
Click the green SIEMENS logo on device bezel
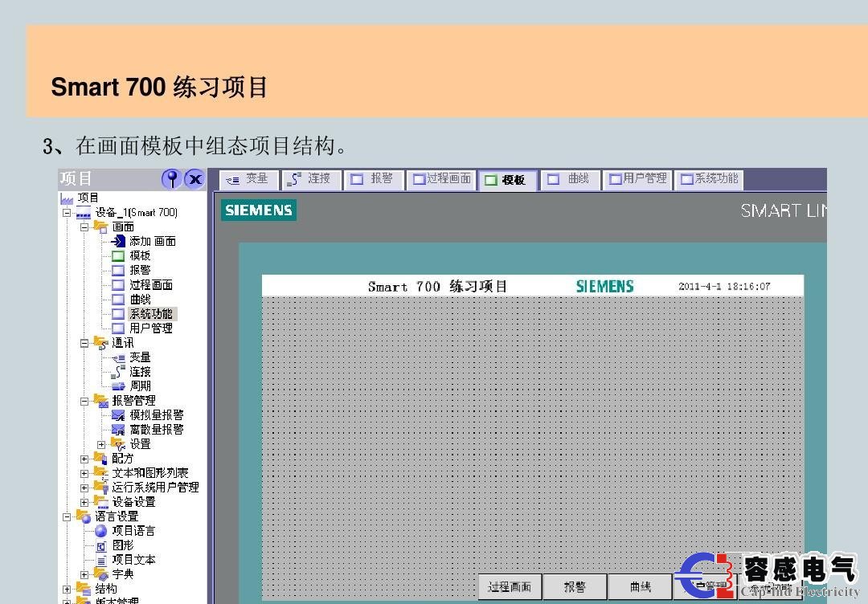pos(259,210)
